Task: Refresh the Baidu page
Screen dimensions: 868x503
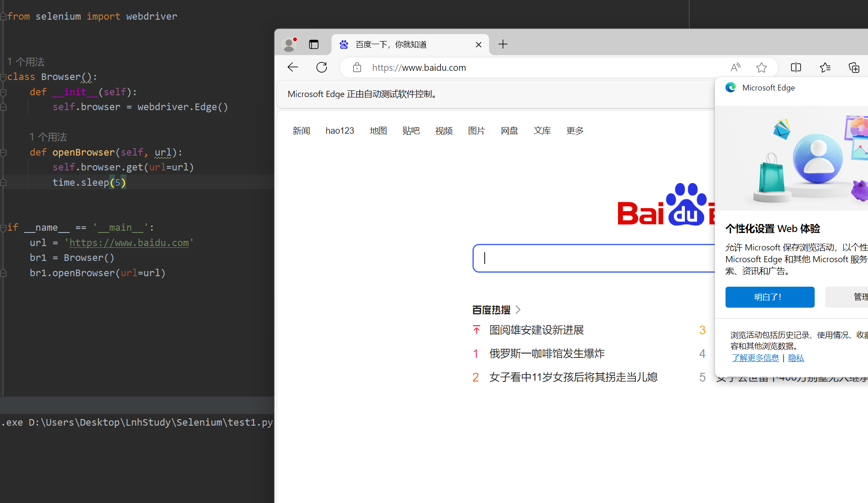Action: pos(322,67)
